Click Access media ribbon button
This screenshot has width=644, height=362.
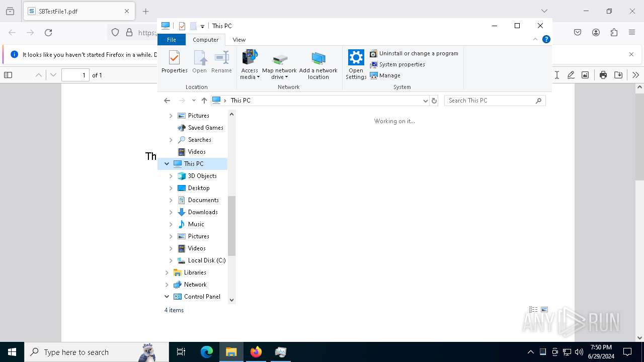pyautogui.click(x=250, y=64)
